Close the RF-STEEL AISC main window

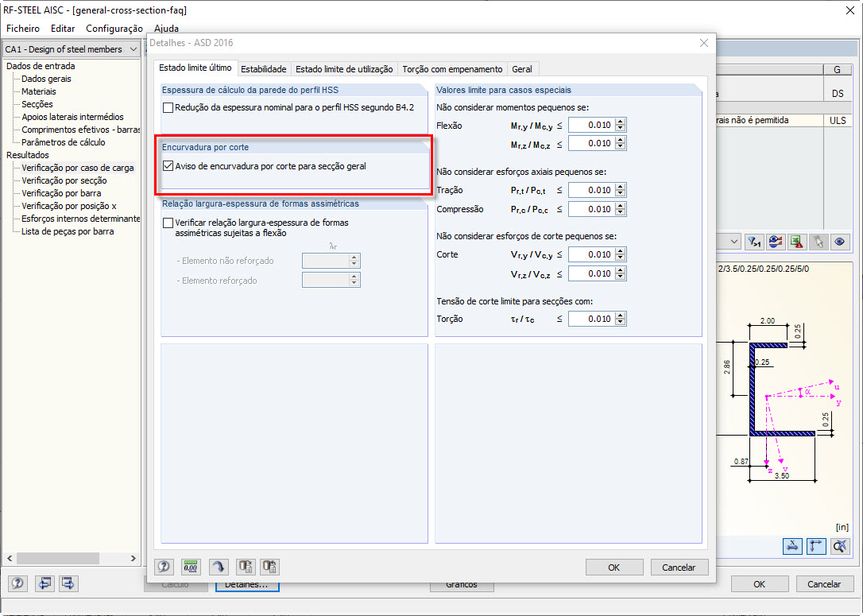tap(849, 10)
